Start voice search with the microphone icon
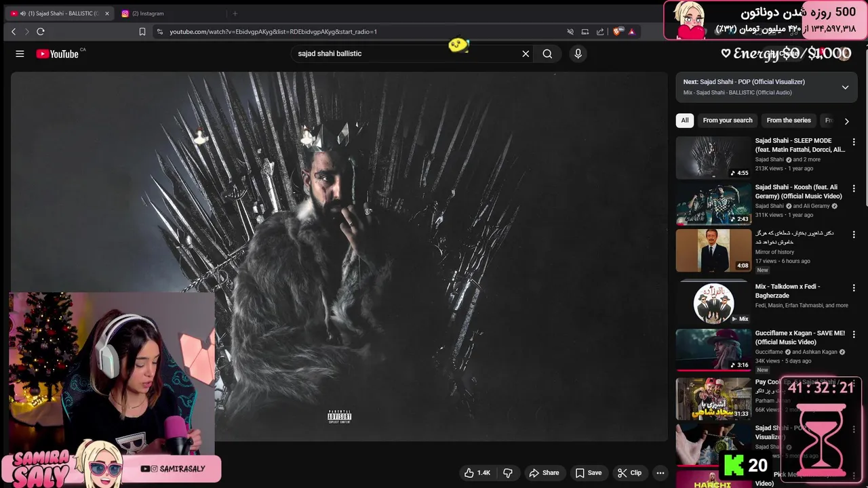 pyautogui.click(x=578, y=54)
